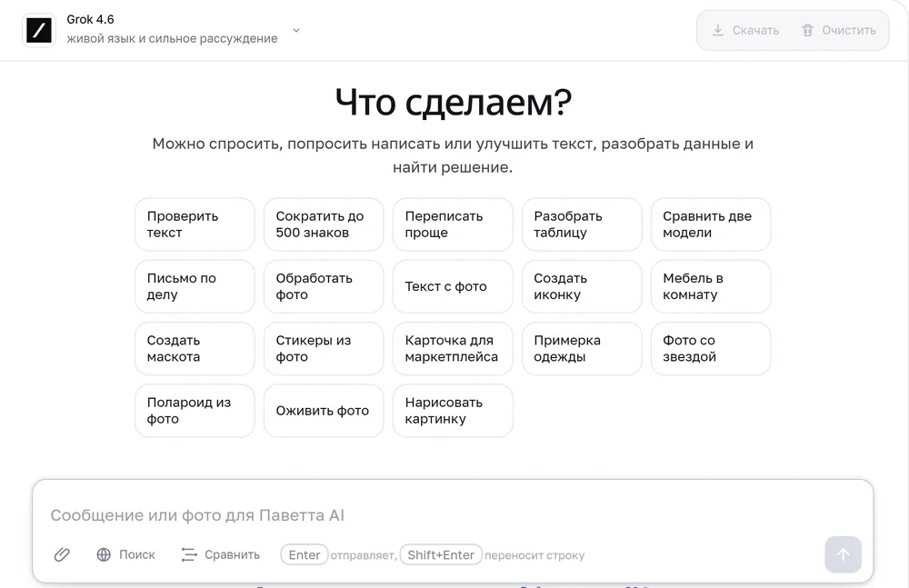
Task: Open the Текст с фото suggestion
Action: [453, 286]
